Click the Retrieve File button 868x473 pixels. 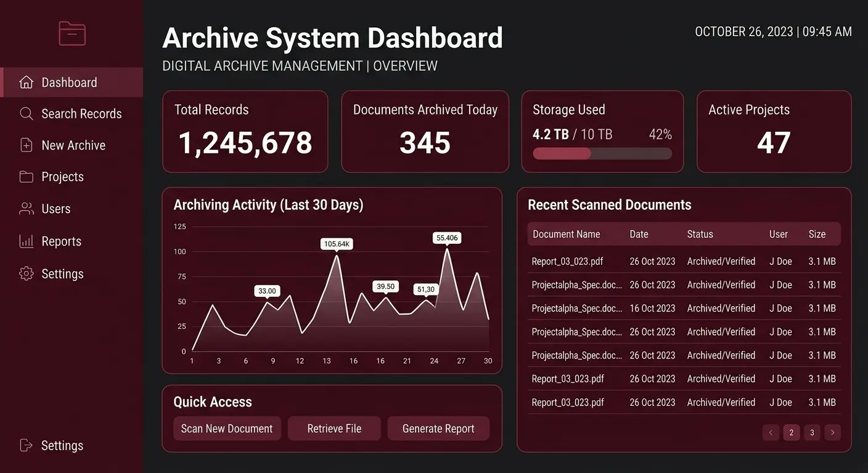pos(334,429)
